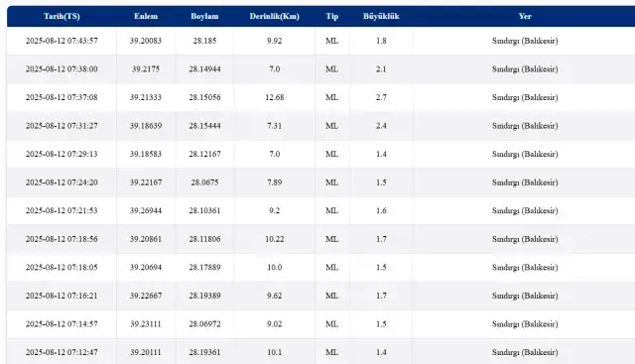Image resolution: width=635 pixels, height=364 pixels.
Task: Click the Yer column header
Action: click(x=525, y=16)
